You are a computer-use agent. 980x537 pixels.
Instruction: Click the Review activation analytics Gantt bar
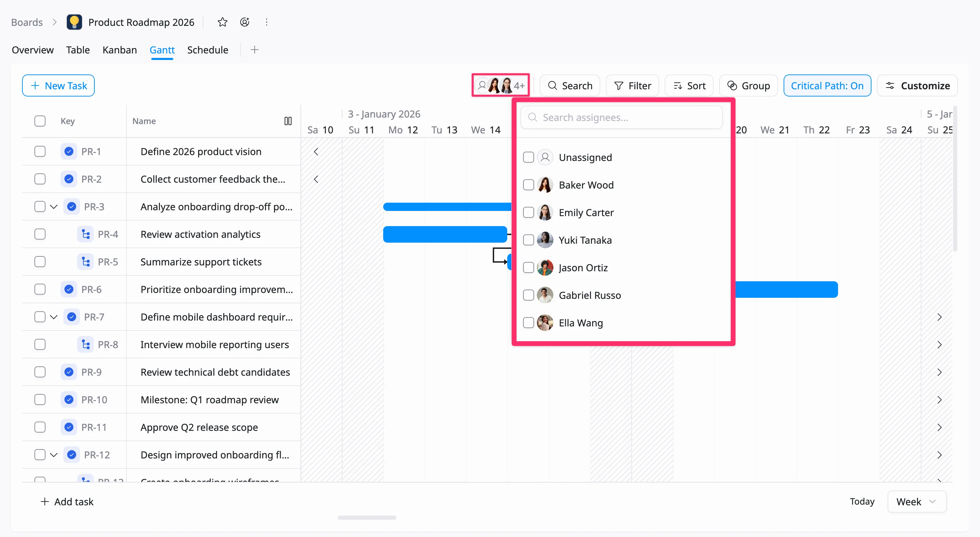pos(445,234)
